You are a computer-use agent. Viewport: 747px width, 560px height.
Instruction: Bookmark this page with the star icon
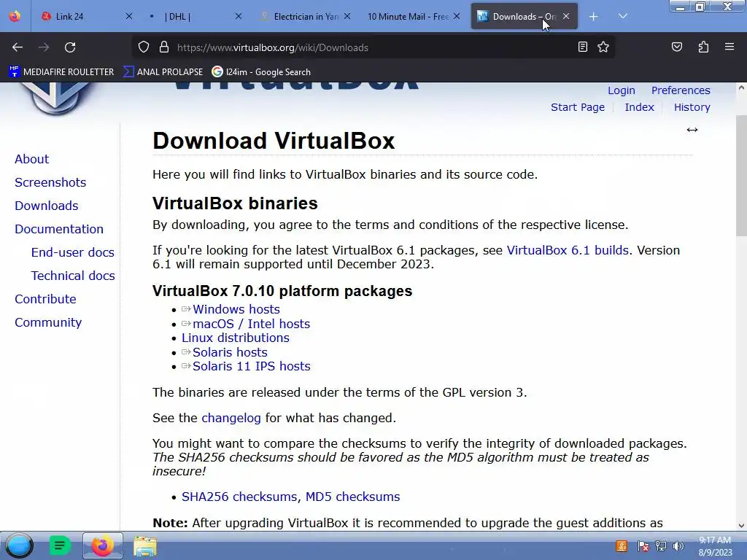point(603,47)
